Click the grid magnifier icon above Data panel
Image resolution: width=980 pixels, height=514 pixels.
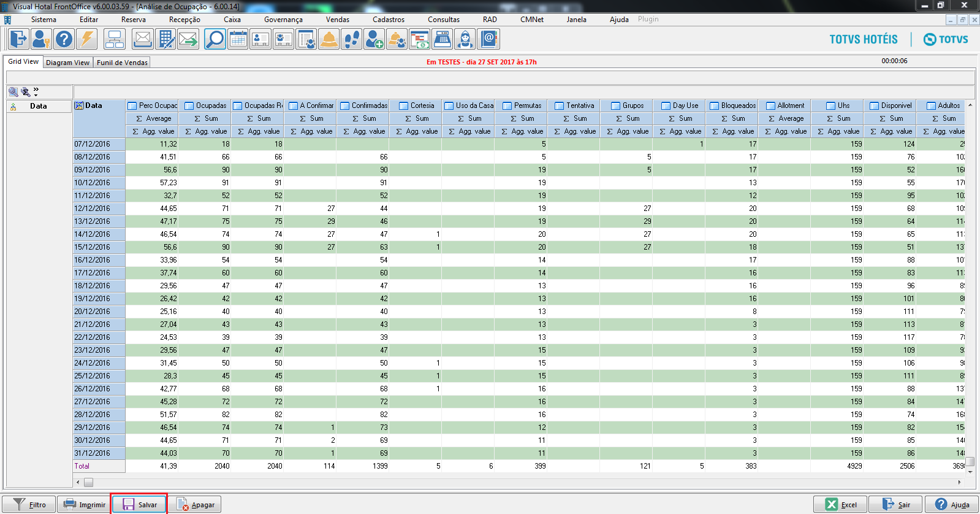[x=13, y=92]
